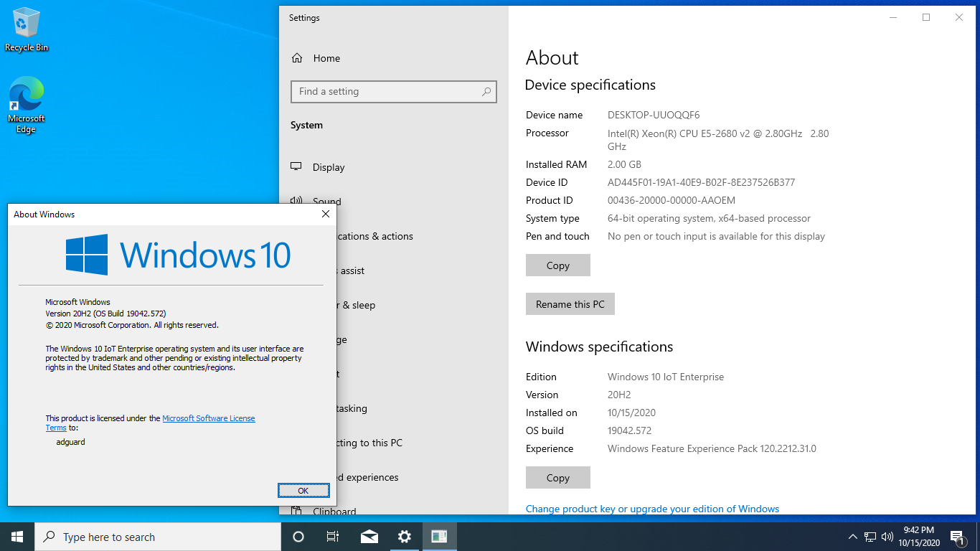The height and width of the screenshot is (551, 980).
Task: Show hidden tray icons chevron
Action: (852, 537)
